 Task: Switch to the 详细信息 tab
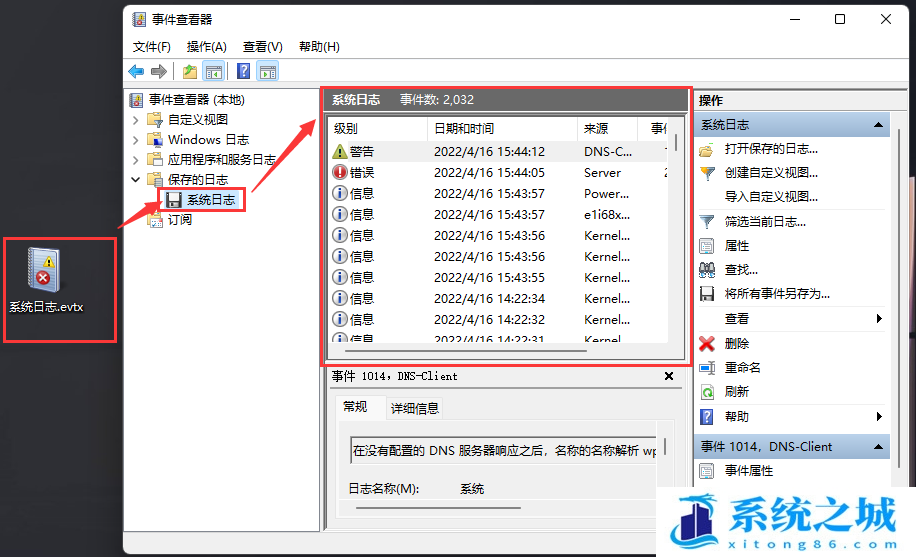click(414, 408)
